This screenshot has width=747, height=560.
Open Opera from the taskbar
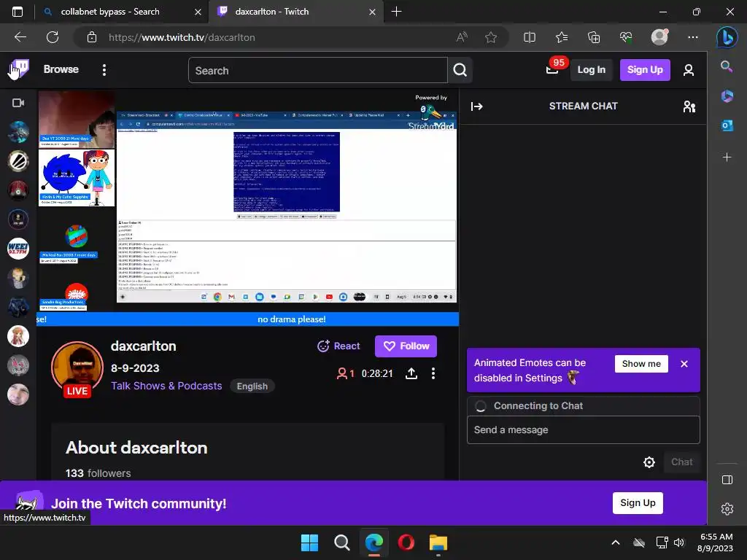tap(406, 542)
